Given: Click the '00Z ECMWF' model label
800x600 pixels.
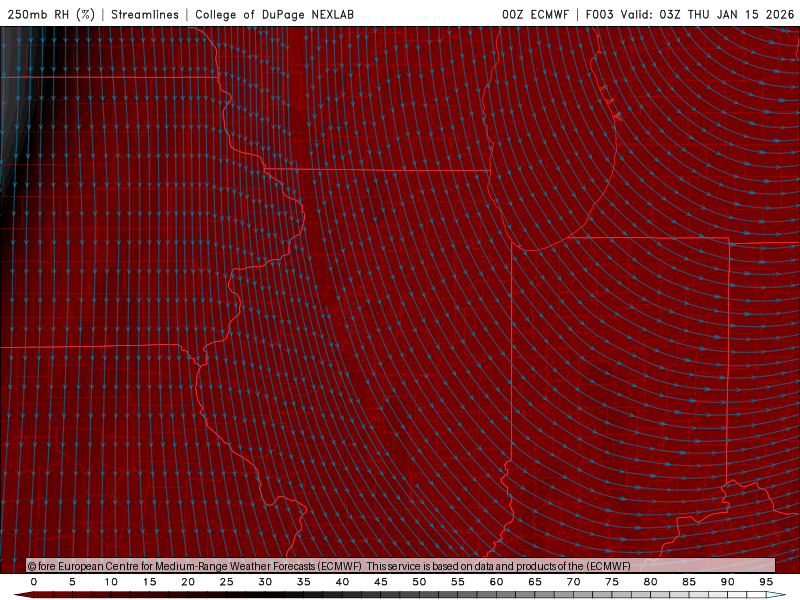Looking at the screenshot, I should 535,14.
